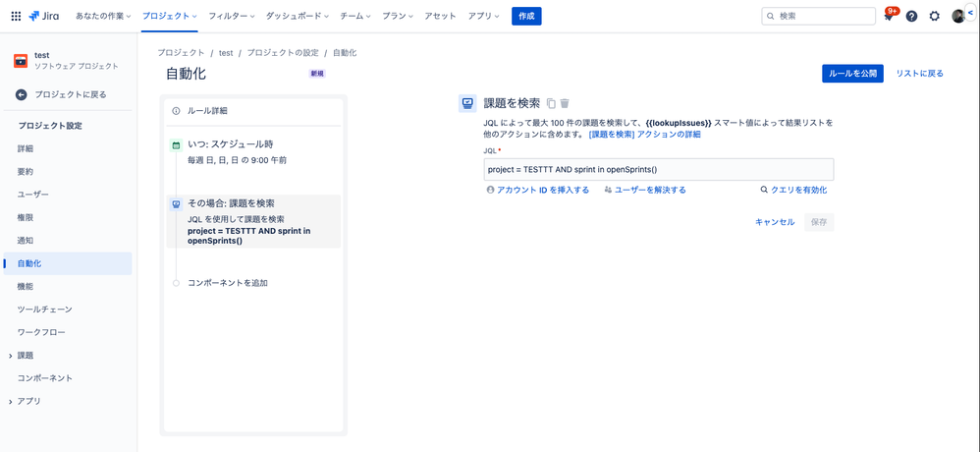The height and width of the screenshot is (452, 980).
Task: Click the リストに戻る link
Action: 919,73
